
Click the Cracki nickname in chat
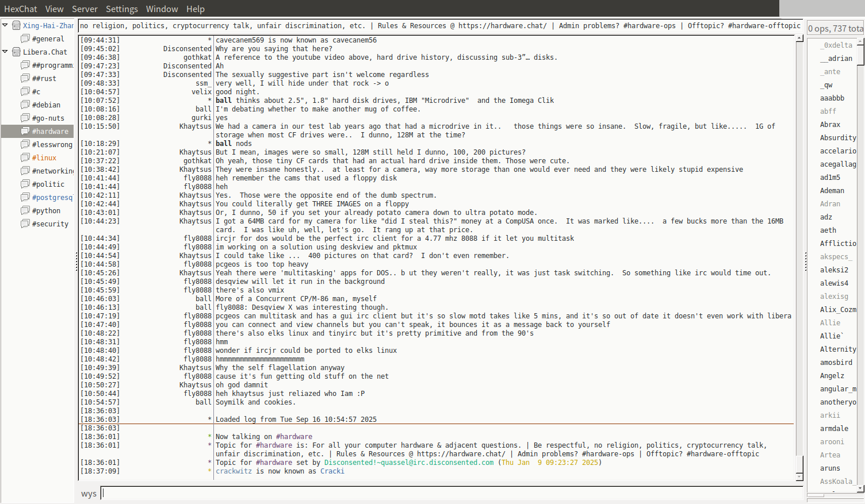[332, 471]
